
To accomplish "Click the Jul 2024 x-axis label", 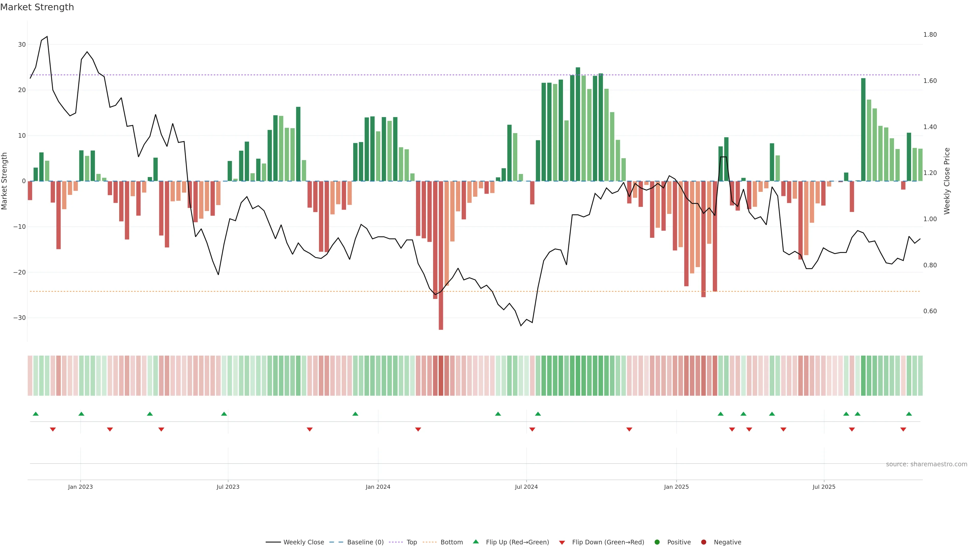I will [x=526, y=487].
